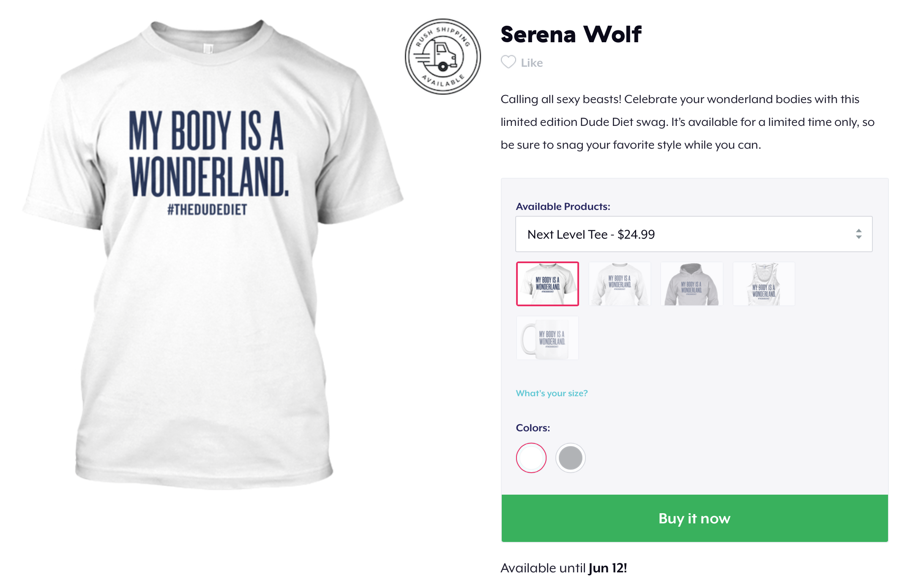Select the white t-shirt product thumbnail

pos(547,284)
